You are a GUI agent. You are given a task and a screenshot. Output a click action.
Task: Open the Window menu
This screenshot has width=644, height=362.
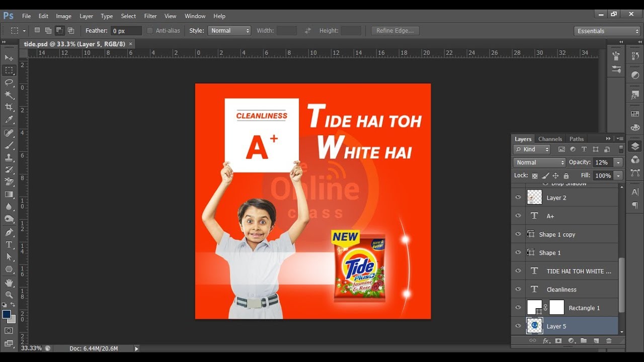pyautogui.click(x=195, y=16)
